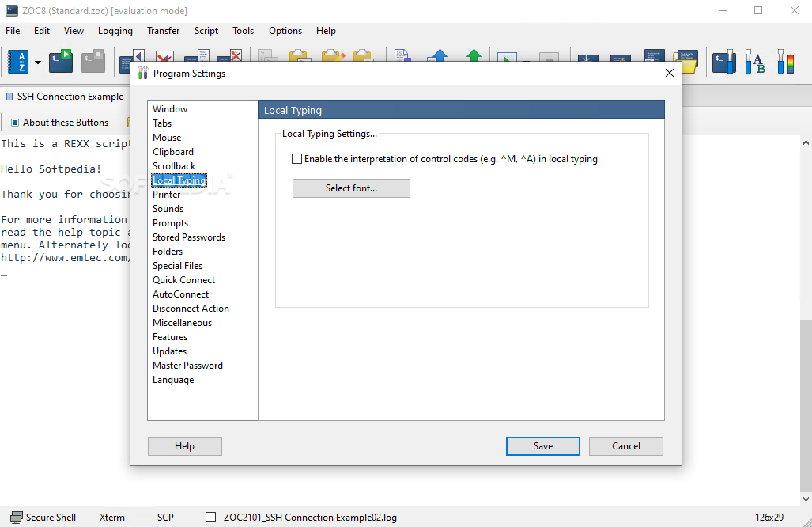The width and height of the screenshot is (812, 527).
Task: Open the Help menu in menu bar
Action: point(326,31)
